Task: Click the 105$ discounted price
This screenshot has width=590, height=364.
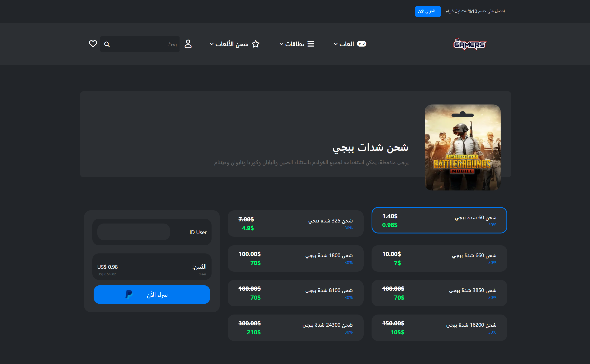Action: (x=397, y=332)
